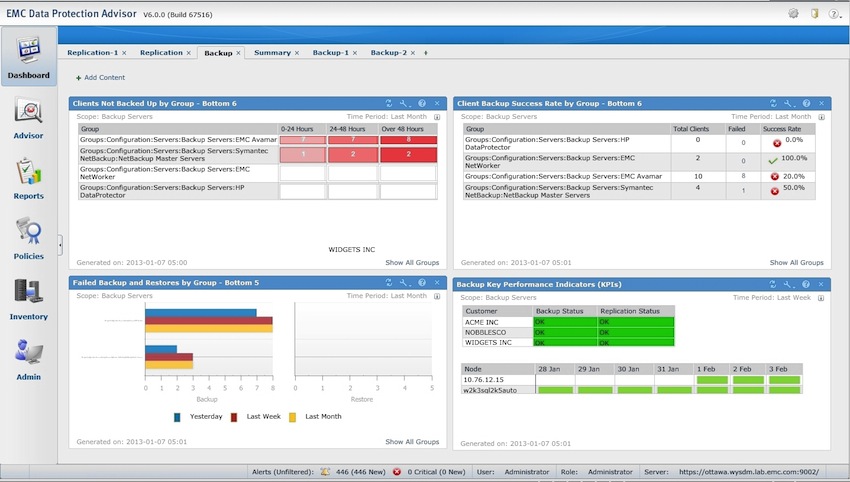Screen dimensions: 850x482
Task: Close the Backup-2 tab
Action: click(413, 53)
